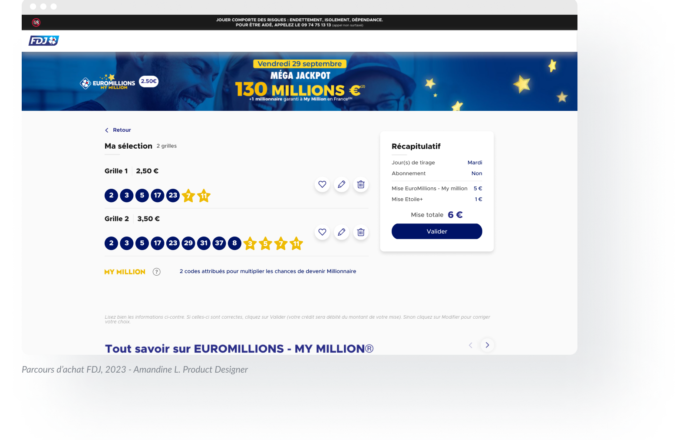Click the FDJ logo
The width and height of the screenshot is (686, 440).
pyautogui.click(x=44, y=41)
